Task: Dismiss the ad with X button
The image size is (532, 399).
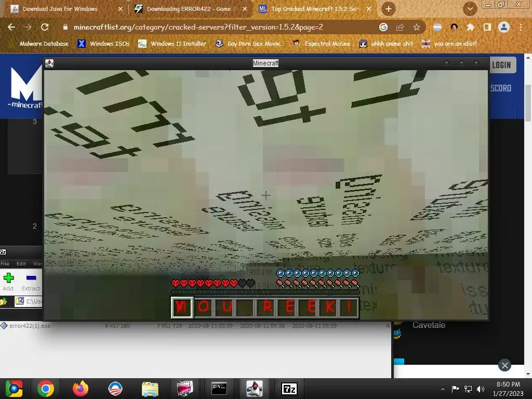Action: (x=504, y=365)
